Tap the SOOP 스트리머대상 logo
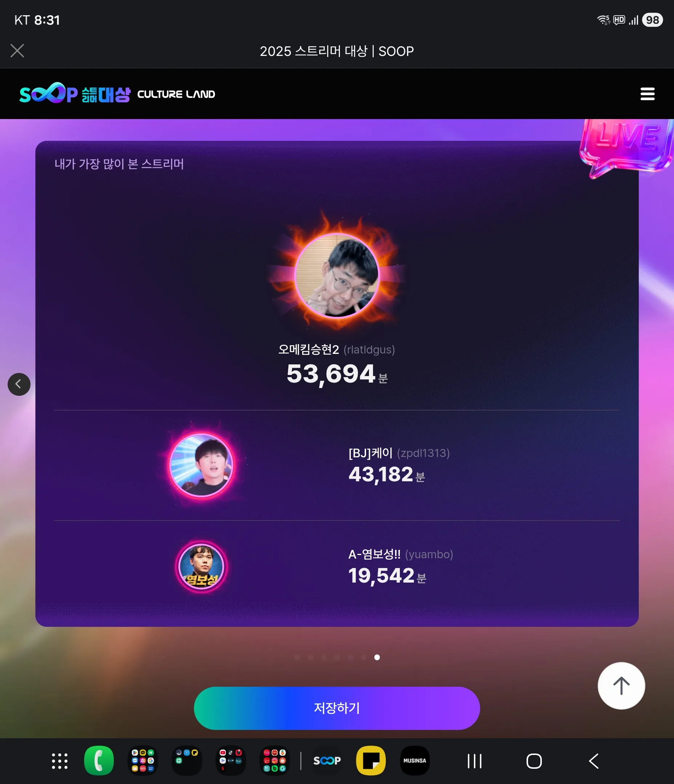 [74, 93]
